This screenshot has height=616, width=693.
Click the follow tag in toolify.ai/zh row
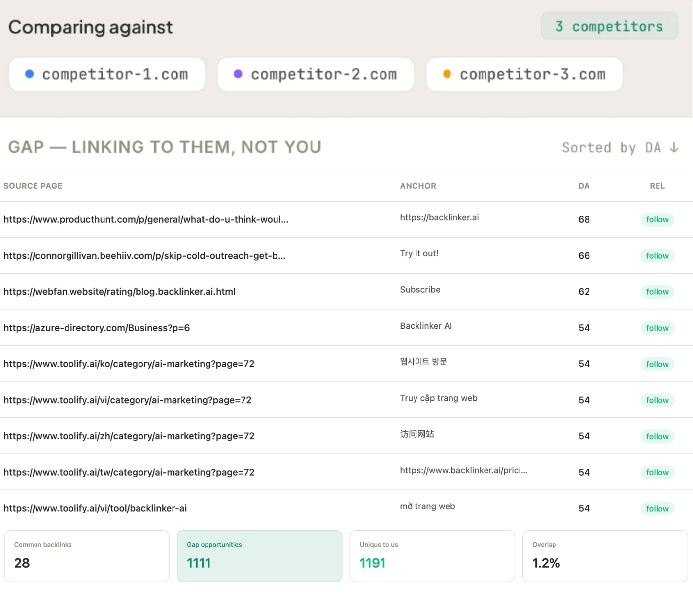coord(657,436)
